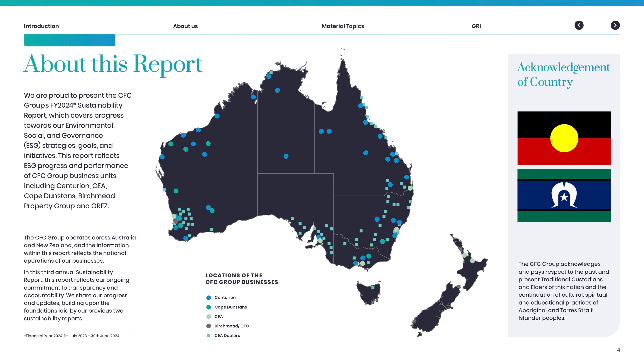Click the Tasmania CEA Dealers marker
This screenshot has width=644, height=361.
pos(373,288)
